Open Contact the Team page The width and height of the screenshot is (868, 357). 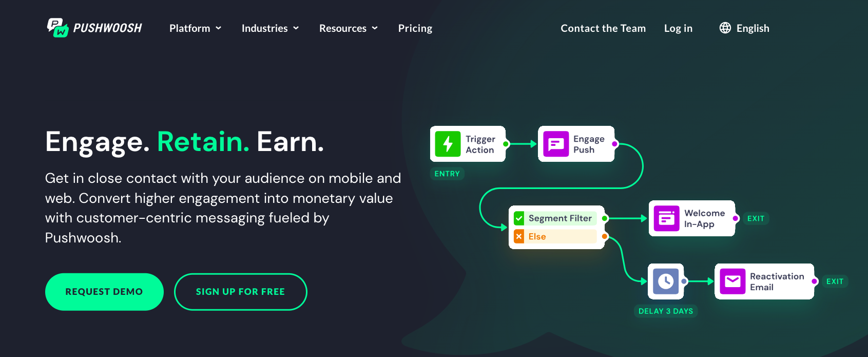(603, 28)
